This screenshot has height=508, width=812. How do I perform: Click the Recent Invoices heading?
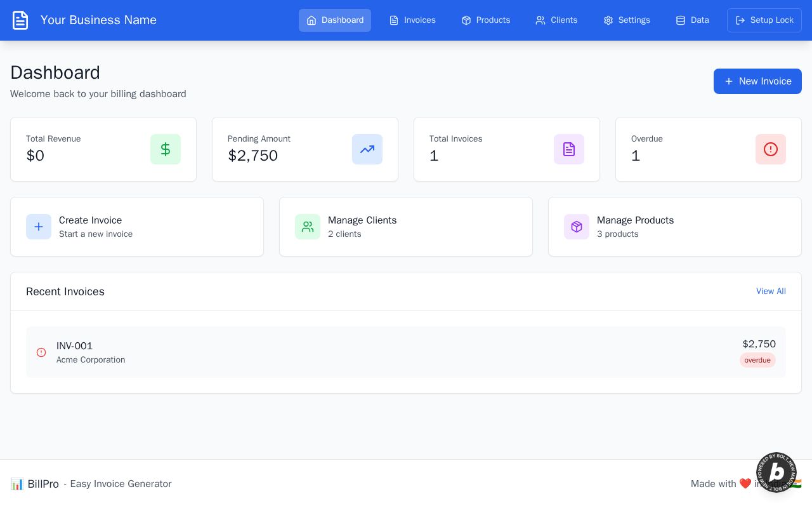tap(65, 291)
